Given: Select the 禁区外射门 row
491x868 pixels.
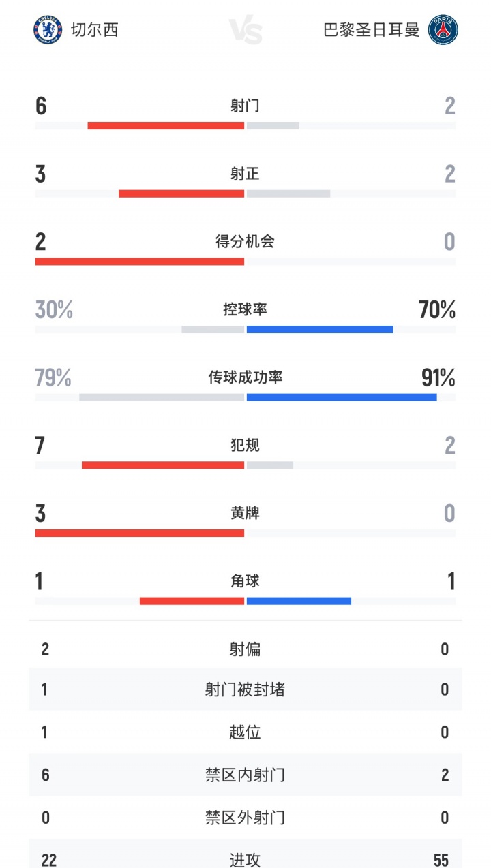Looking at the screenshot, I should click(x=245, y=817).
